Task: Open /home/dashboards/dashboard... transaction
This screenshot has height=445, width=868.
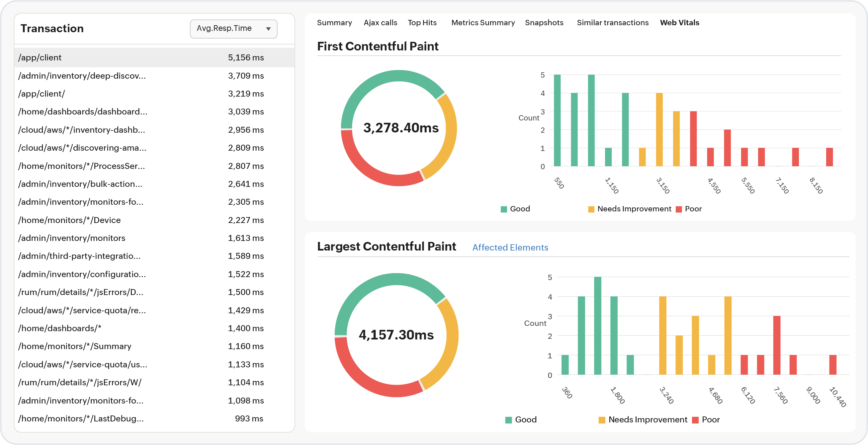Action: point(154,112)
